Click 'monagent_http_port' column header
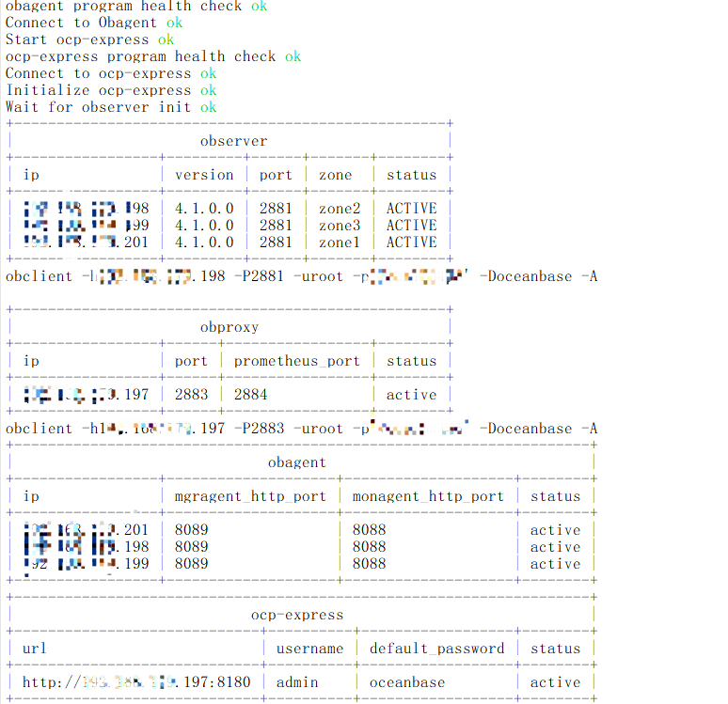 [428, 496]
